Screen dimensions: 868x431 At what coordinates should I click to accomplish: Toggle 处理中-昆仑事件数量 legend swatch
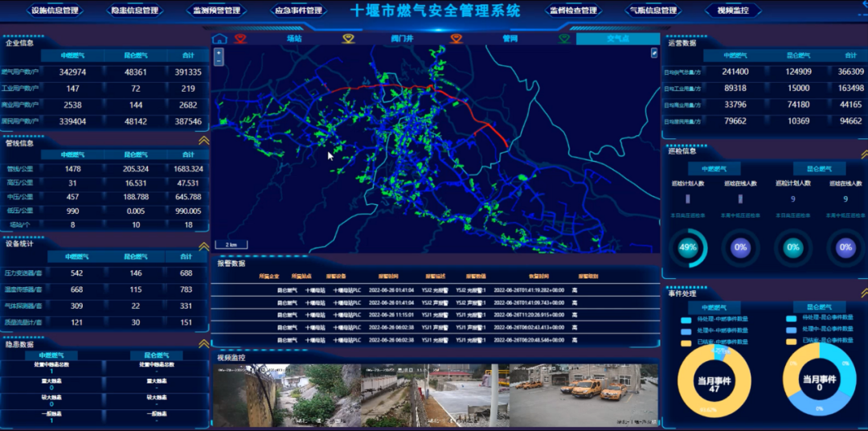[x=792, y=330]
